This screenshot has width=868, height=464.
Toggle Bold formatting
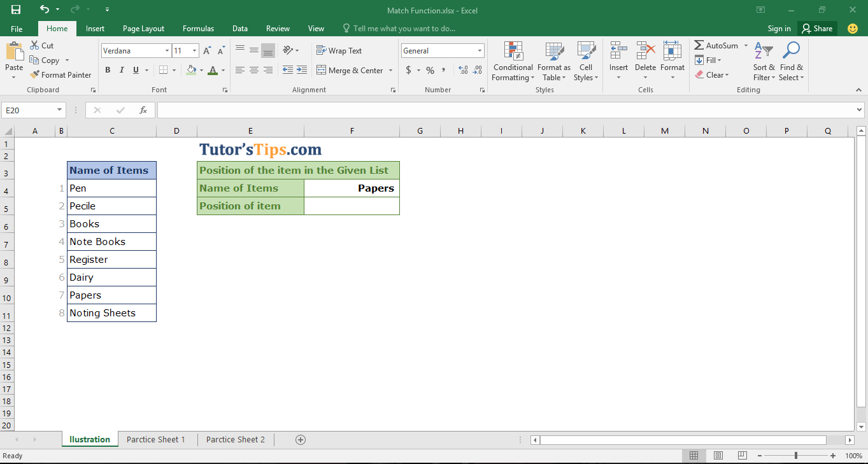(x=108, y=70)
